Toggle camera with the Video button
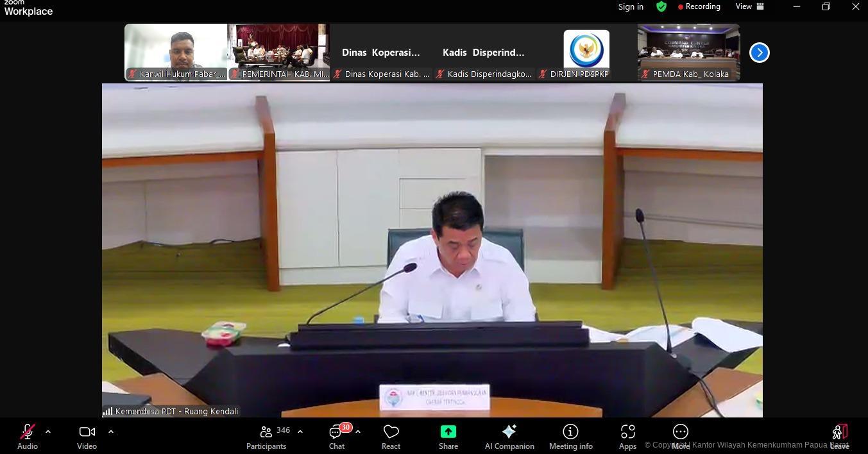 click(x=87, y=436)
